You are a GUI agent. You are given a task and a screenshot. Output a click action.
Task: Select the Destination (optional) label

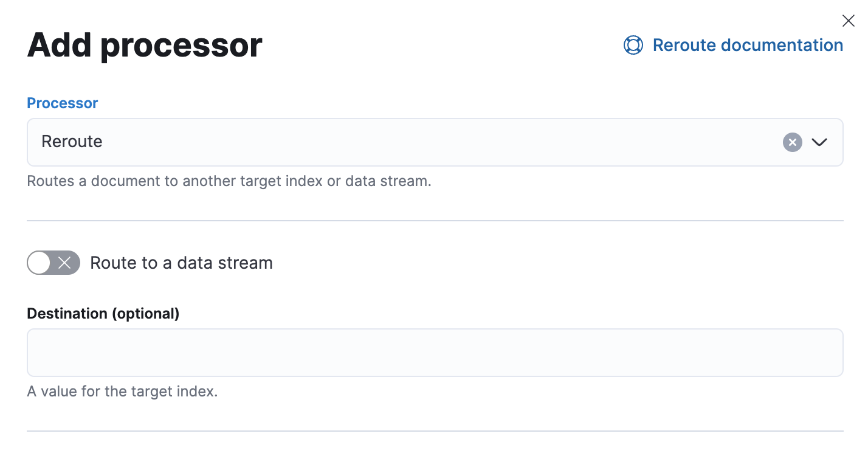tap(103, 313)
